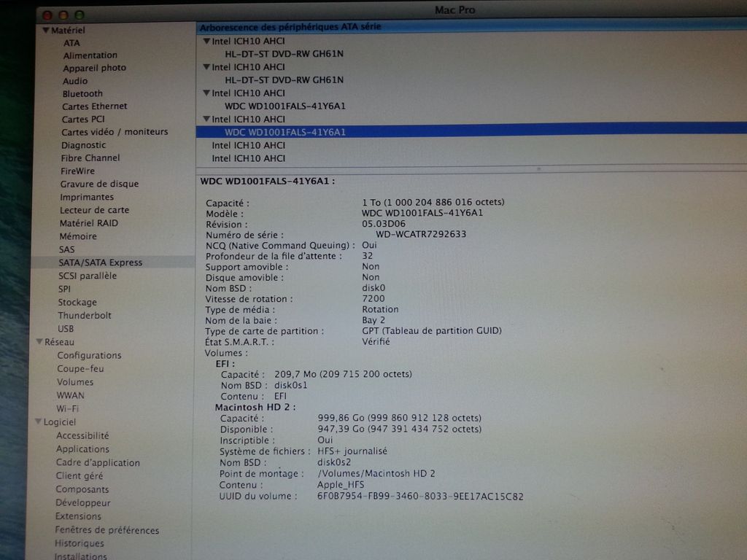Viewport: 747px width, 560px height.
Task: Collapse first Intel ICH10 AHCI node
Action: (206, 41)
